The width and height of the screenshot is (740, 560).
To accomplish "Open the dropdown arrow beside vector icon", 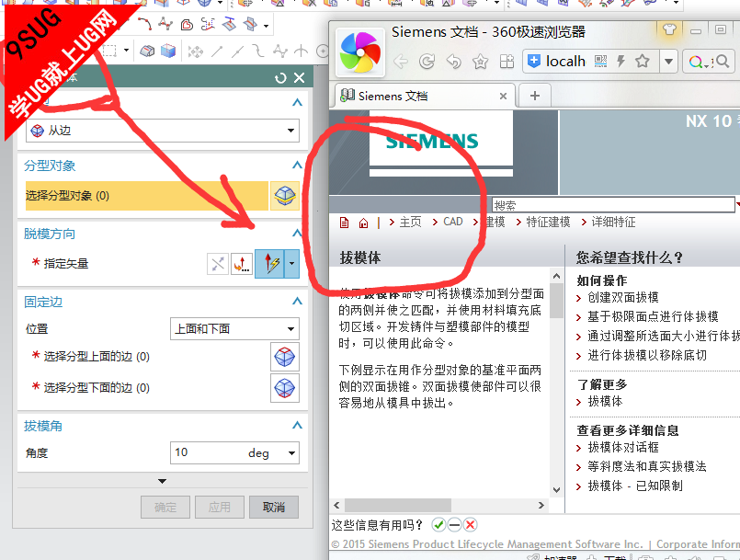I will coord(292,264).
